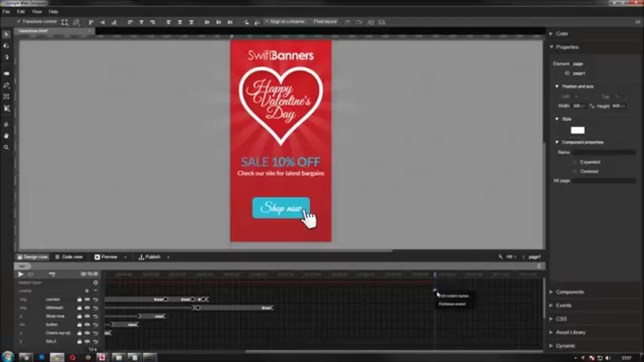Click the width-height aspect ratio link icon
The height and width of the screenshot is (362, 644).
click(592, 106)
